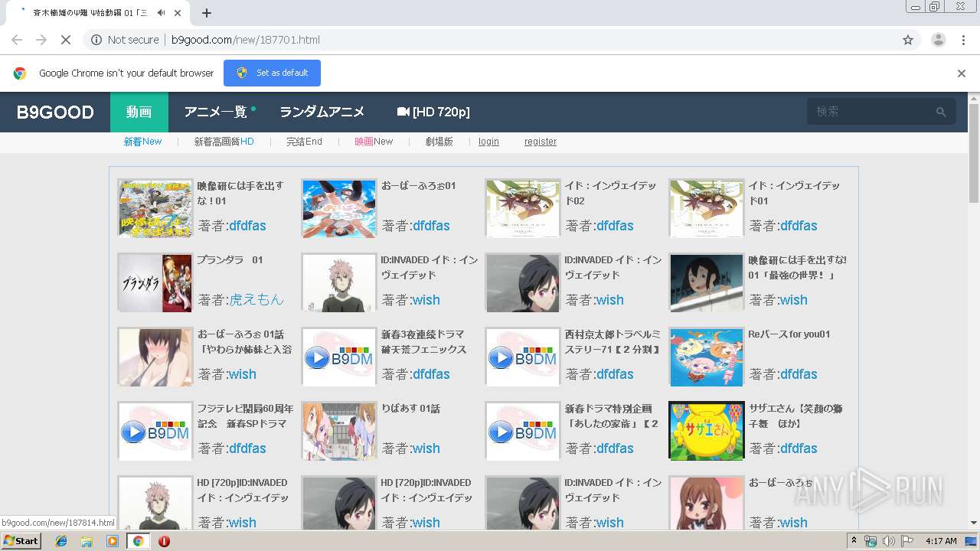The image size is (980, 551).
Task: Open 新春ドラマ特別企画 play thumbnail
Action: click(x=523, y=431)
